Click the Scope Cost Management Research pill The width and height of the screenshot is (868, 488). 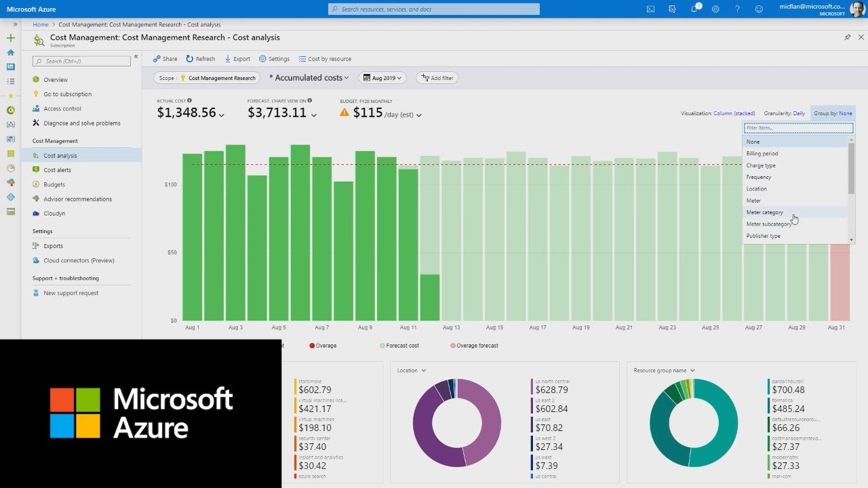(208, 78)
